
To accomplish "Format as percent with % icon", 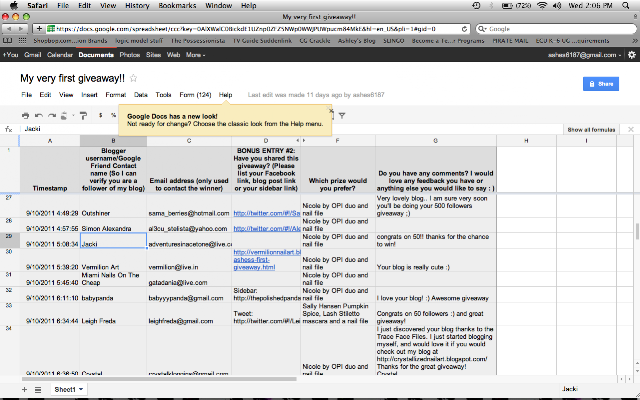I will point(113,116).
